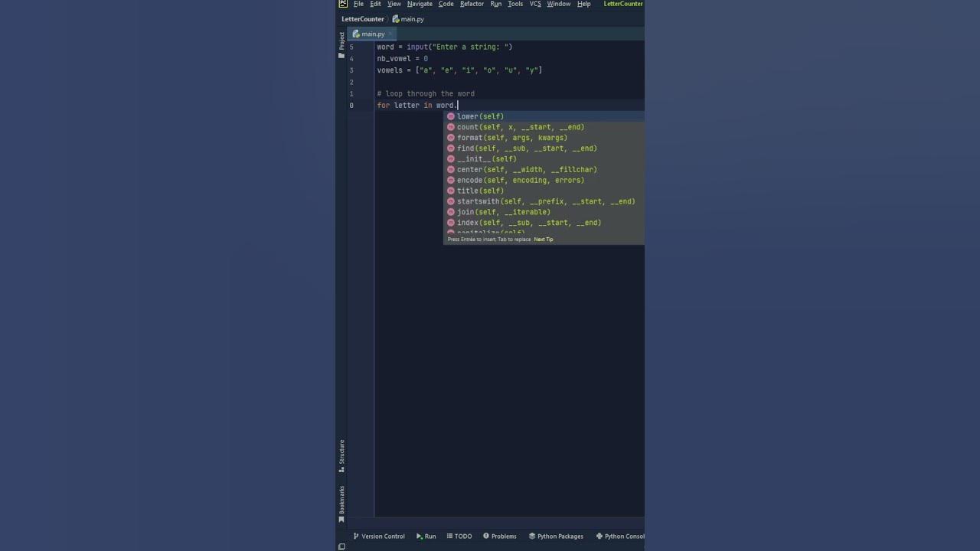This screenshot has height=551, width=980.
Task: Open the Help menu
Action: coord(583,4)
